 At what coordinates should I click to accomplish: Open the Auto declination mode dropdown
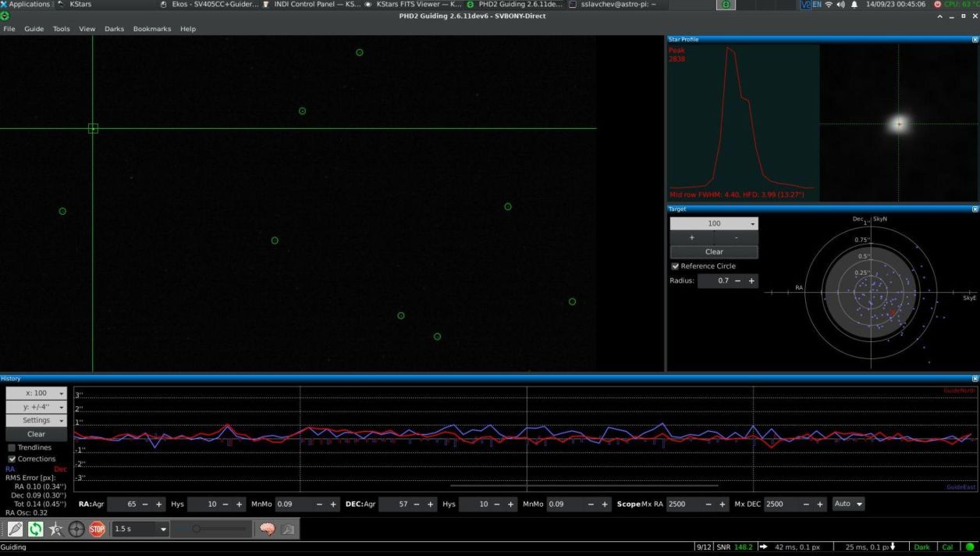point(849,504)
